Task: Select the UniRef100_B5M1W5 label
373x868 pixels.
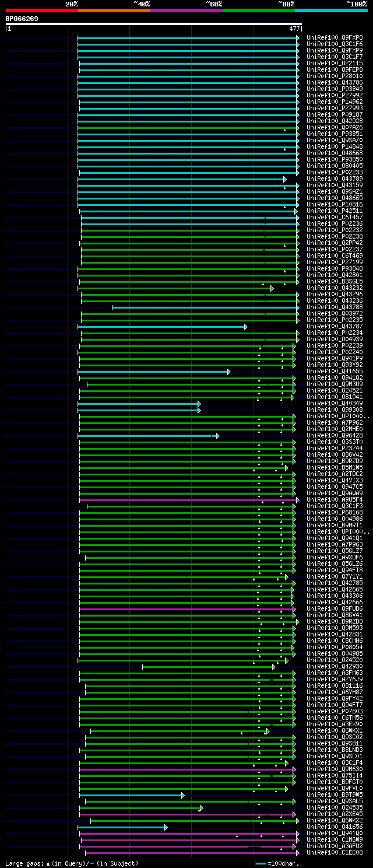Action: coord(335,468)
